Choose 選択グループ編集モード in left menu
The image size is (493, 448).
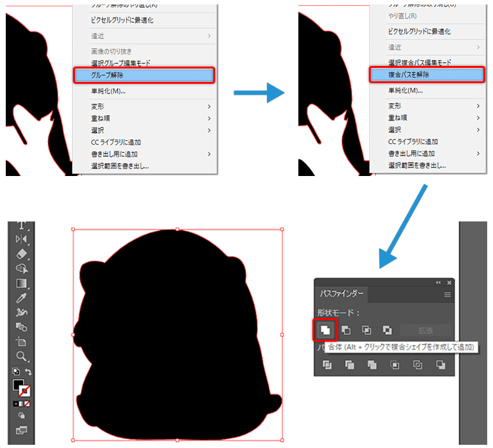[x=145, y=63]
